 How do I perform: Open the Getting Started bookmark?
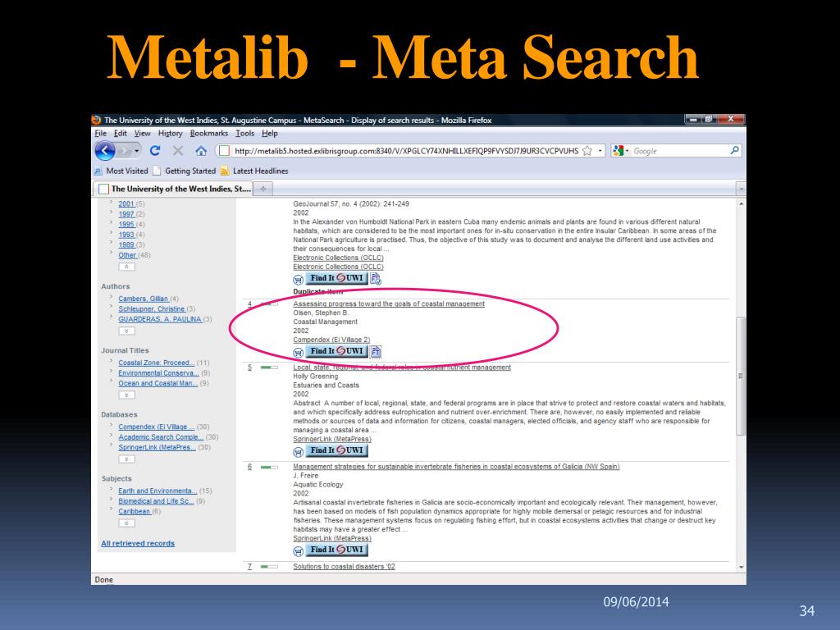[x=185, y=171]
